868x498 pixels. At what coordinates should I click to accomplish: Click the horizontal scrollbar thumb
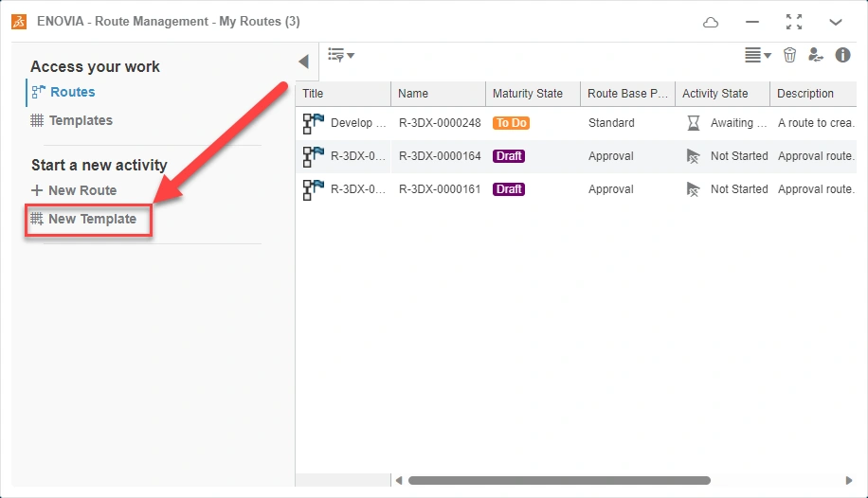tap(559, 480)
